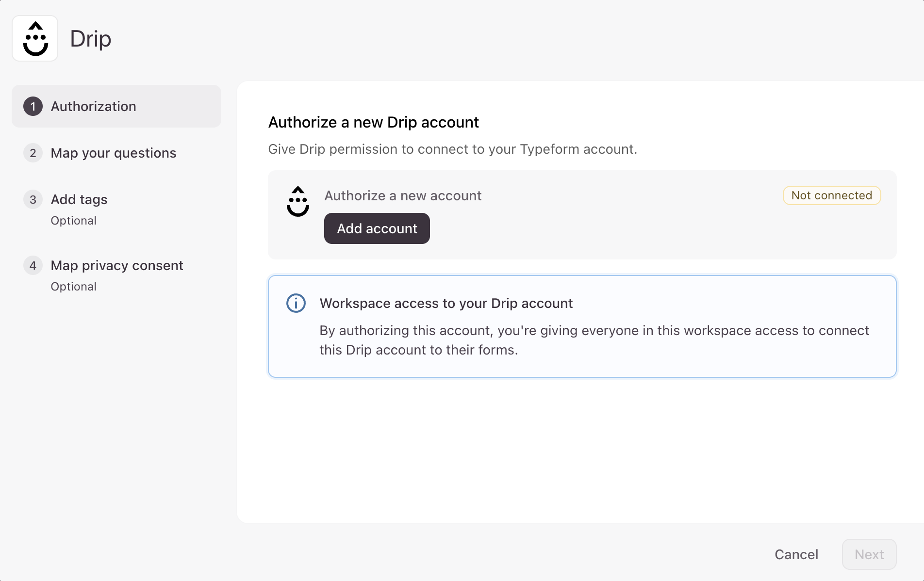Click the step 2 number circle
Viewport: 924px width, 581px height.
[x=33, y=153]
